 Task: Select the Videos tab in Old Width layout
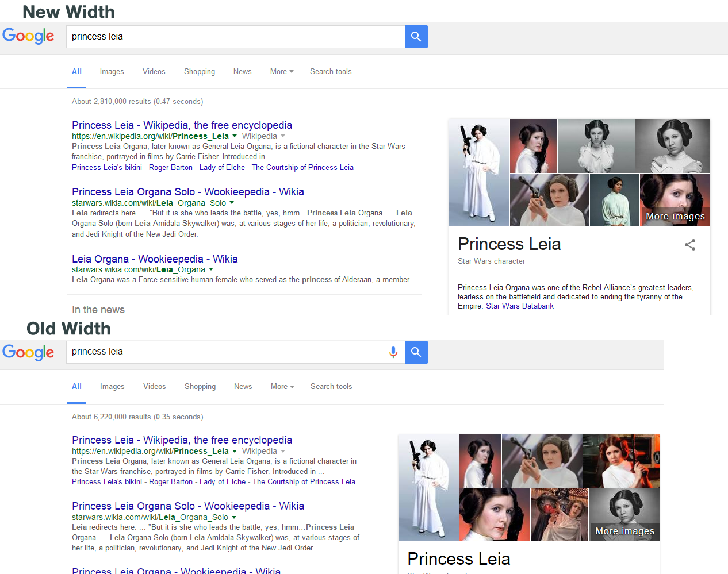[154, 386]
